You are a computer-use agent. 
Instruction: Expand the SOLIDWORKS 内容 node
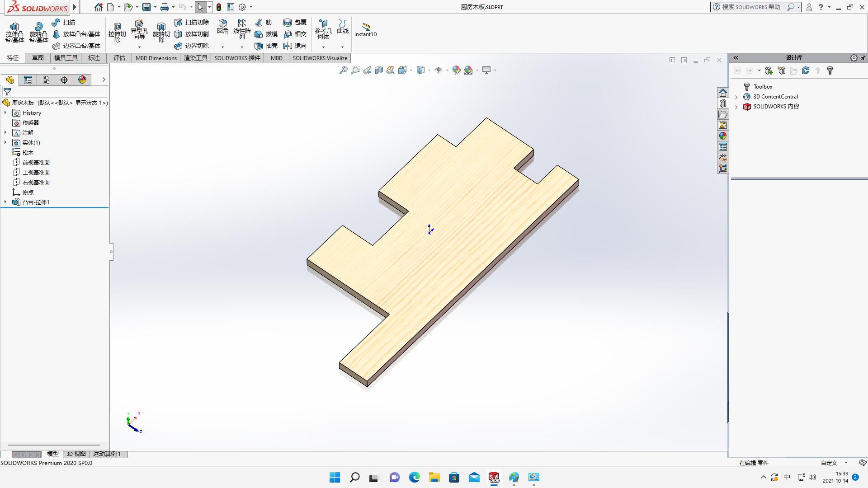point(736,107)
